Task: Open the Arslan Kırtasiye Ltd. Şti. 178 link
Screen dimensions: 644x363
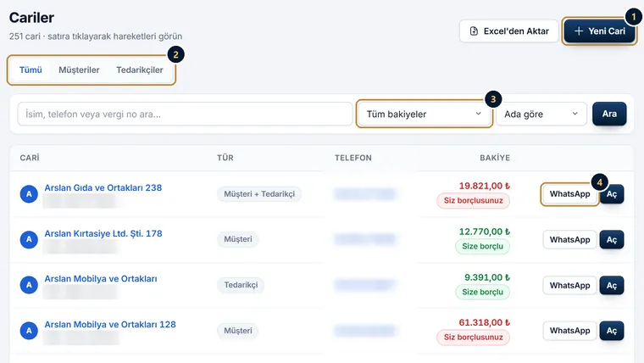Action: (x=103, y=233)
